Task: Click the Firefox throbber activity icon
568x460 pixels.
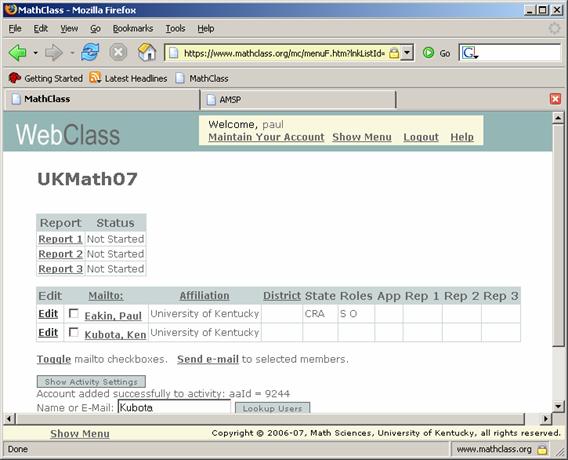Action: (554, 28)
